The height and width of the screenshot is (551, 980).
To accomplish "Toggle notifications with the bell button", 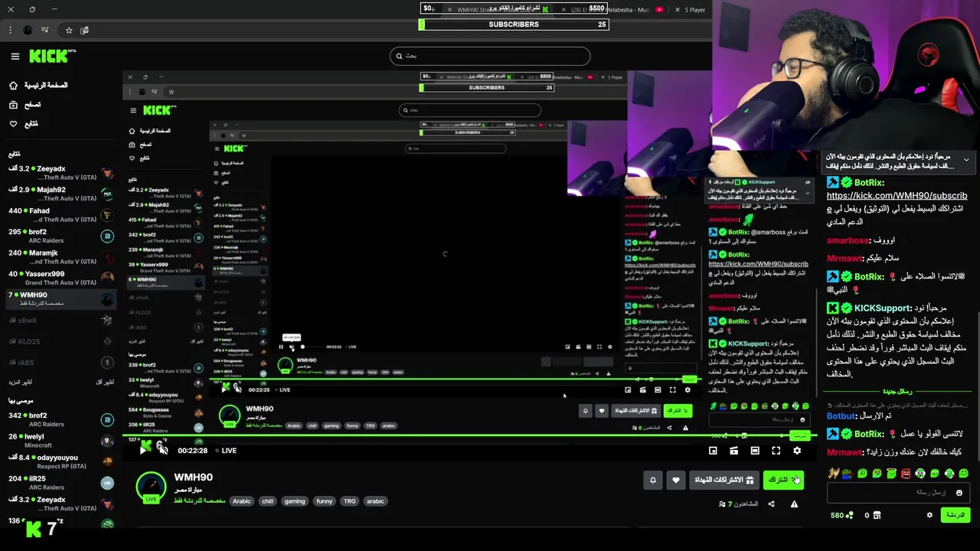I will pyautogui.click(x=653, y=480).
